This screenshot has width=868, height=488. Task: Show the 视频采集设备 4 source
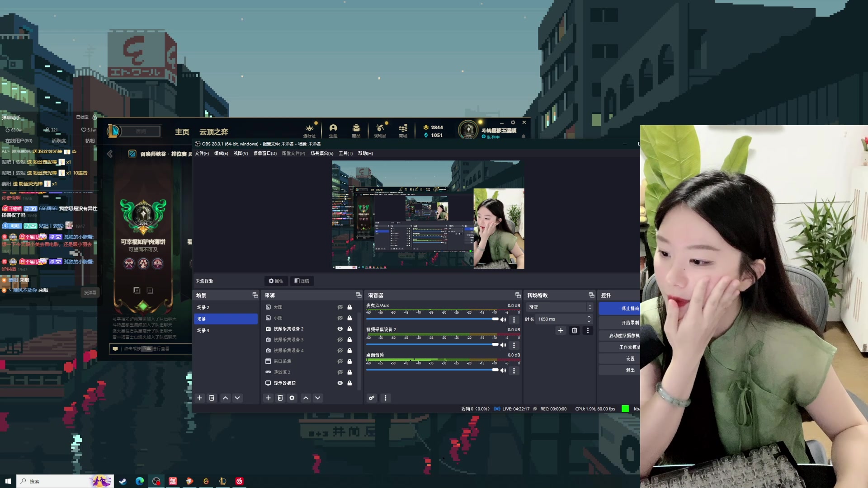(340, 351)
